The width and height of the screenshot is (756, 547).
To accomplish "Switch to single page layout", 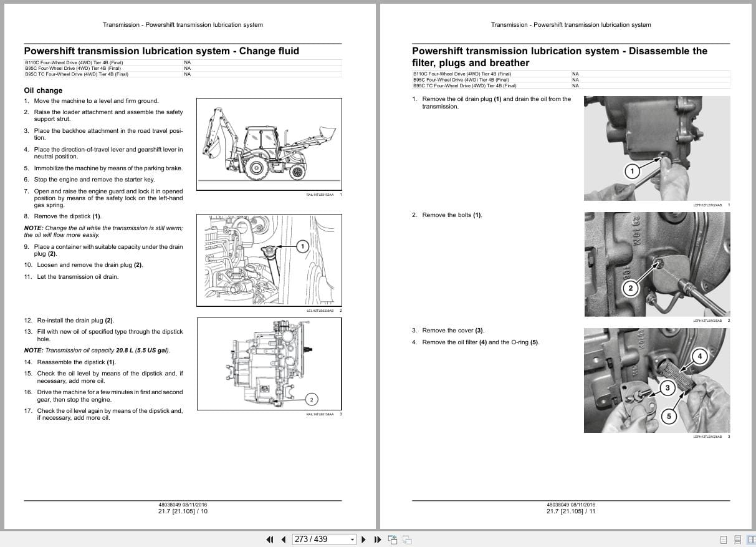I will click(724, 539).
